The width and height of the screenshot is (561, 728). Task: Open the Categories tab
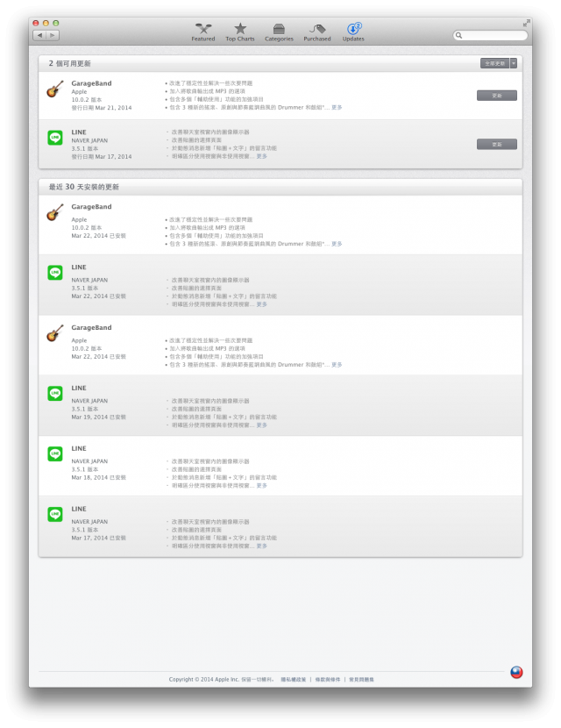pos(279,32)
